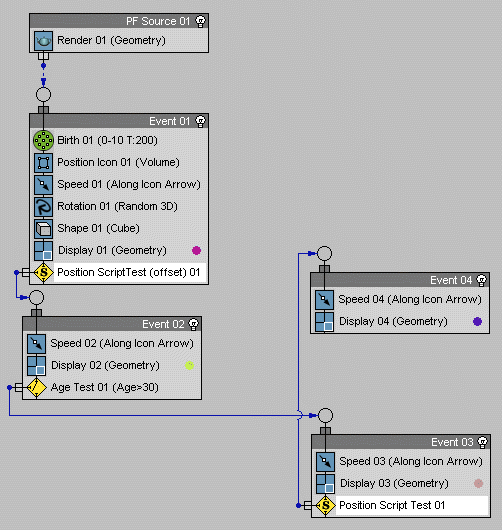This screenshot has height=530, width=502.
Task: Toggle the Event 01 lightbulb on/off
Action: (x=200, y=121)
